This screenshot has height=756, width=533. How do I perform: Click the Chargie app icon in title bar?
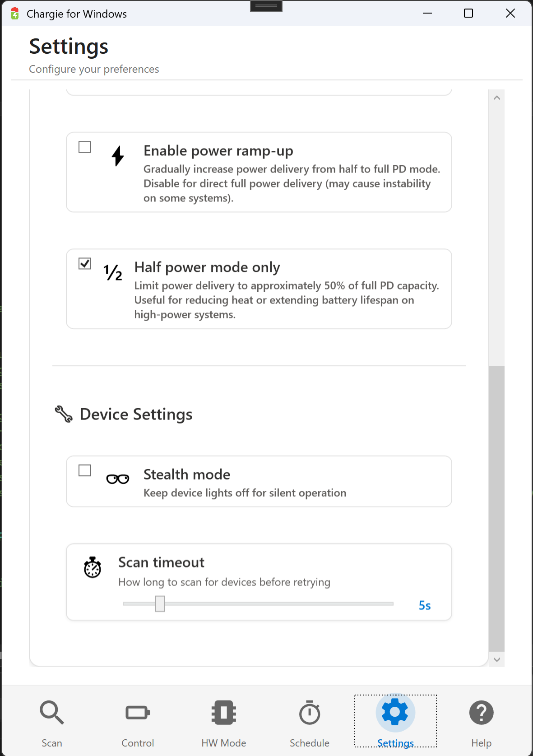pyautogui.click(x=14, y=13)
